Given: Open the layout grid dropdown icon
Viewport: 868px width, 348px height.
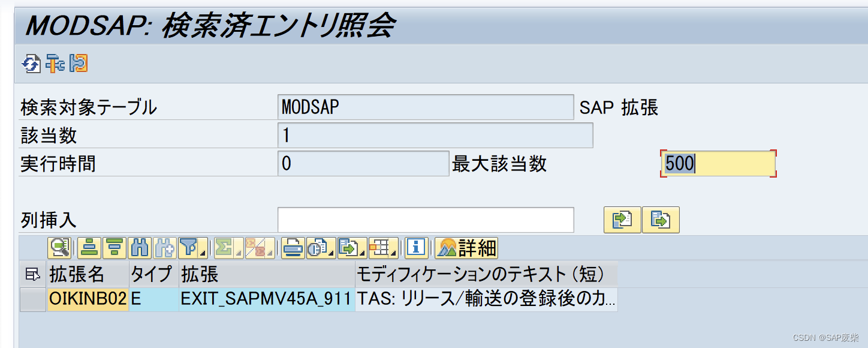Looking at the screenshot, I should coord(383,247).
